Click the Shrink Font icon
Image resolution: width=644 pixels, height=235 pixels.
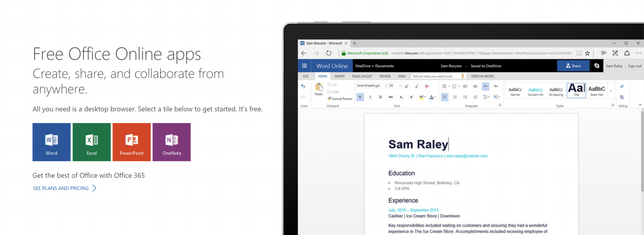pos(417,86)
